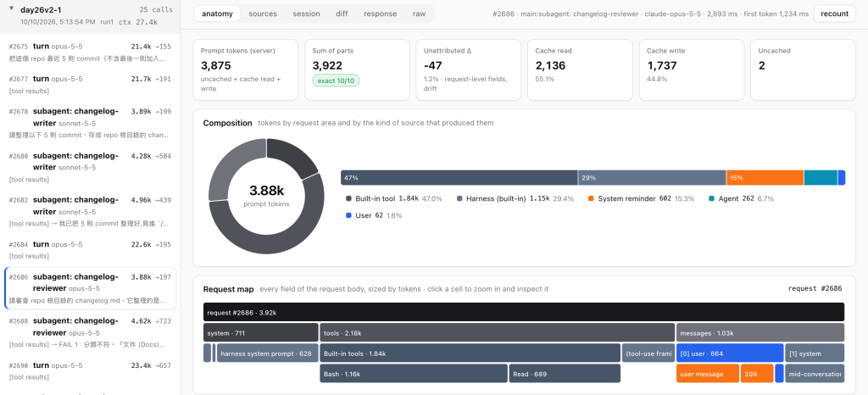868x395 pixels.
Task: Select call #2677 turn row
Action: [x=90, y=85]
